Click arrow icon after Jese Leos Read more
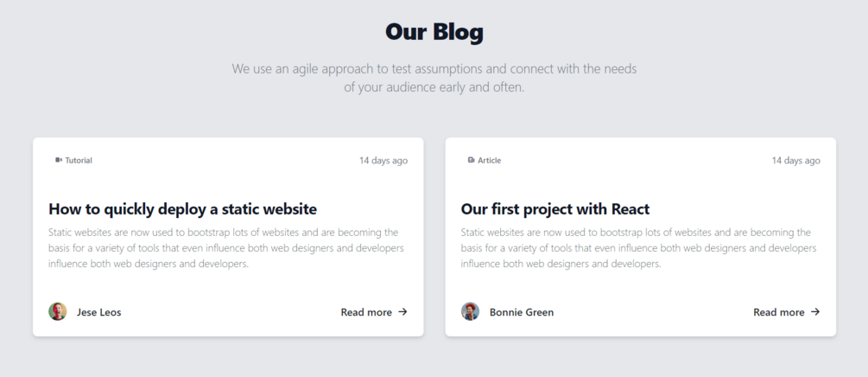868x377 pixels. 403,311
